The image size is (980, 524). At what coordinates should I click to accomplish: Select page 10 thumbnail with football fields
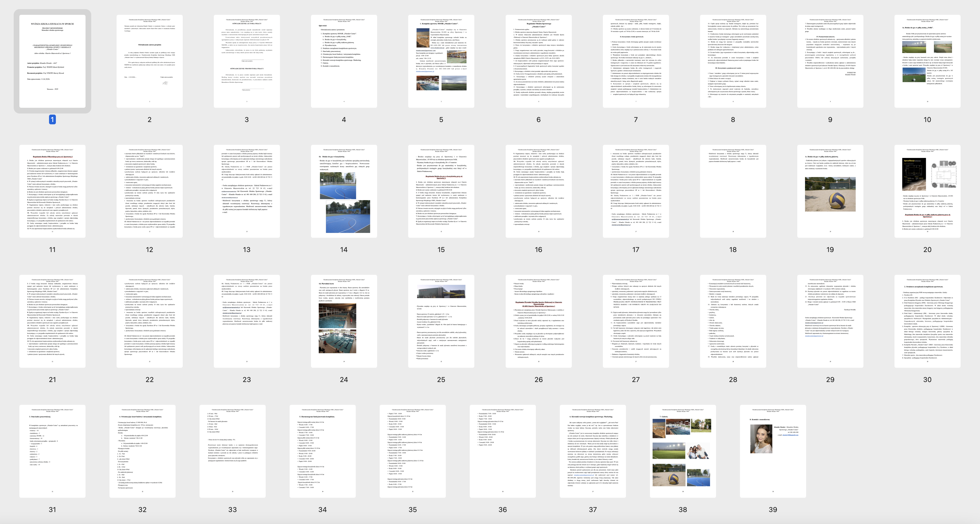[927, 61]
